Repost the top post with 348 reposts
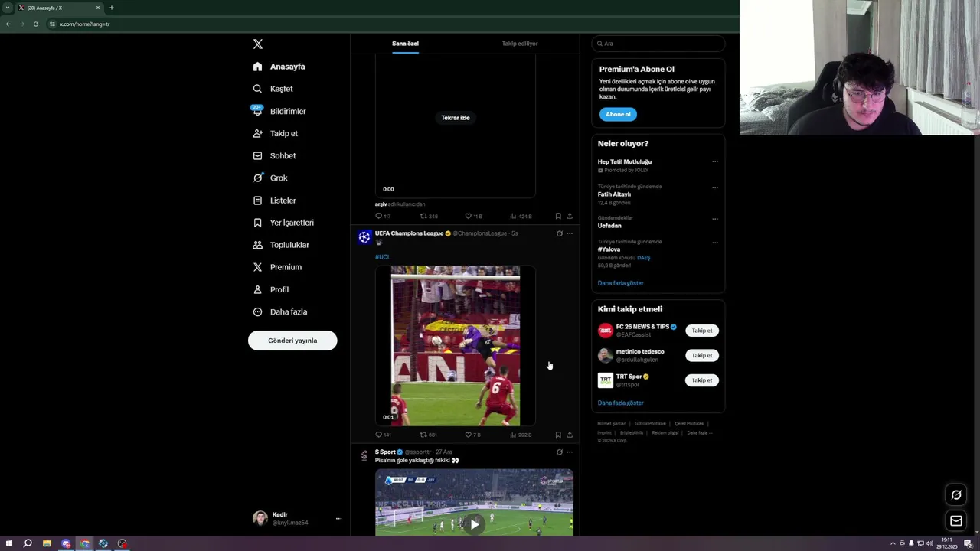The image size is (980, 551). [429, 216]
